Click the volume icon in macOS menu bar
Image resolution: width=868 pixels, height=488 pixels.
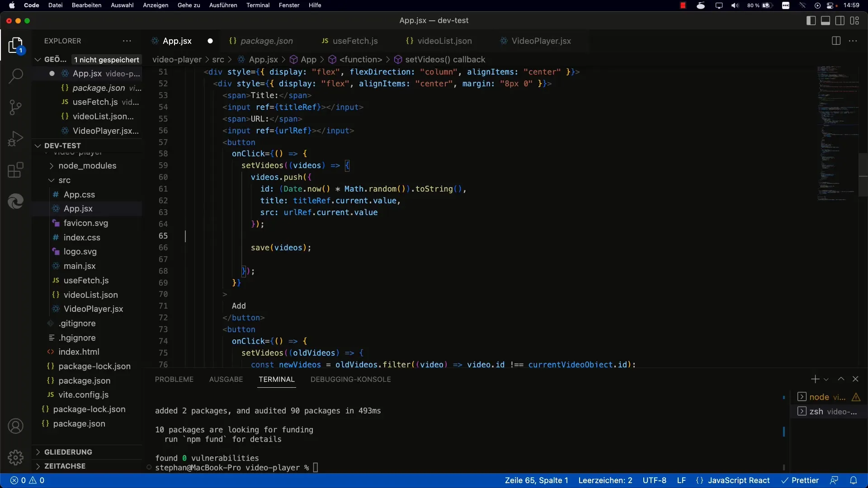click(735, 5)
